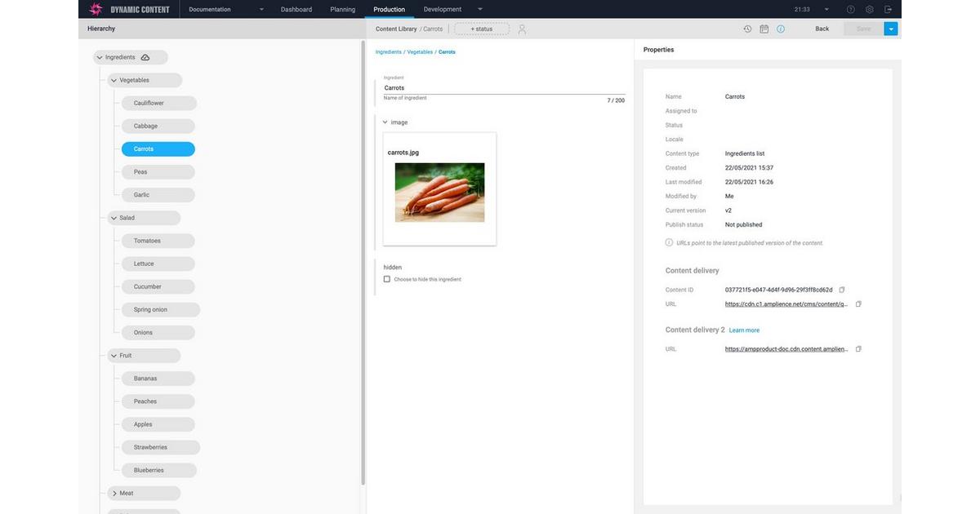Select the Strawberries node

[x=161, y=447]
